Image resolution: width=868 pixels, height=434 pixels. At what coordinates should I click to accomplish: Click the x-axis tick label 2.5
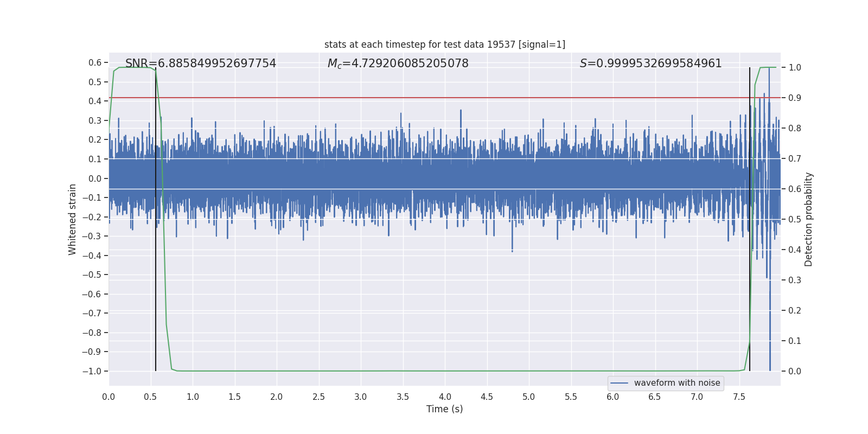coord(318,397)
